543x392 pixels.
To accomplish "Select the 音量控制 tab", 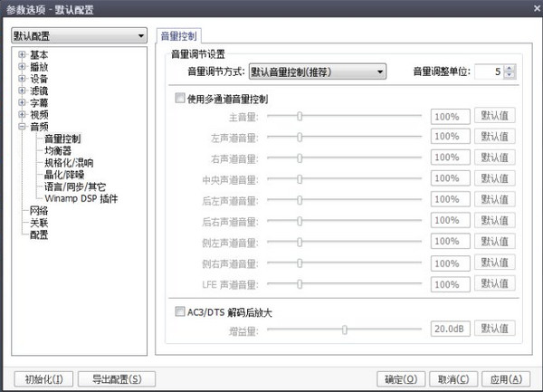I will [x=178, y=36].
